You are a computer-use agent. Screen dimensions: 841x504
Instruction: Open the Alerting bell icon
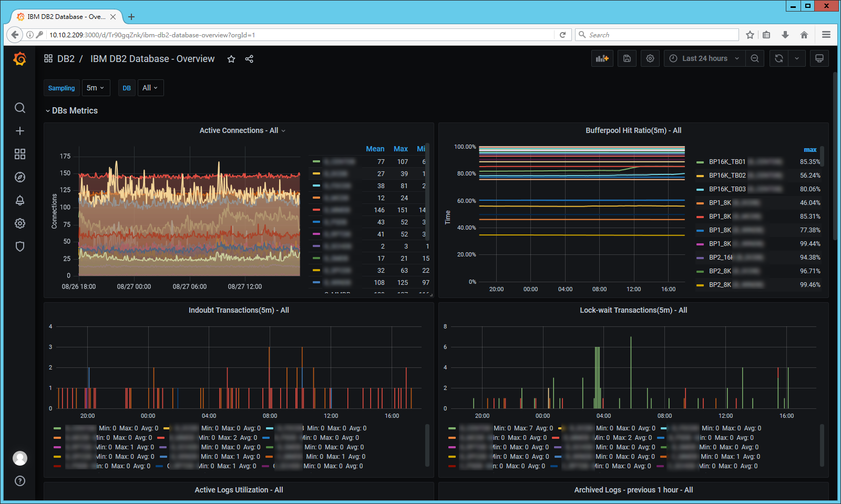pos(20,200)
